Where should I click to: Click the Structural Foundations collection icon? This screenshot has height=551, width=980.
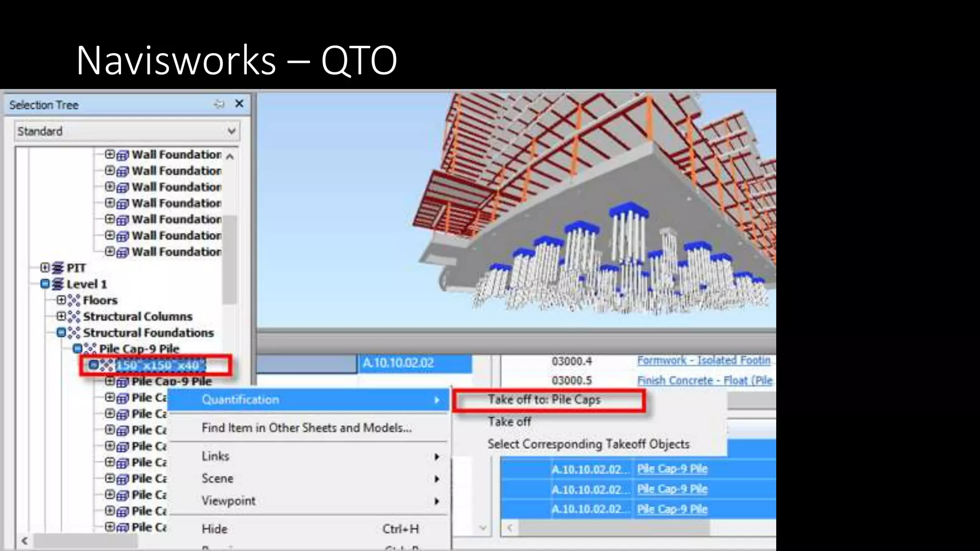click(74, 332)
